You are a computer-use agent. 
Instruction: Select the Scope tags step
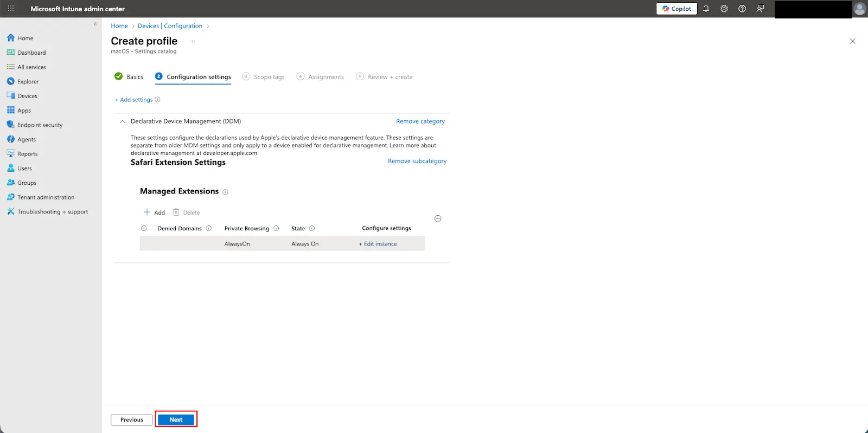tap(263, 77)
